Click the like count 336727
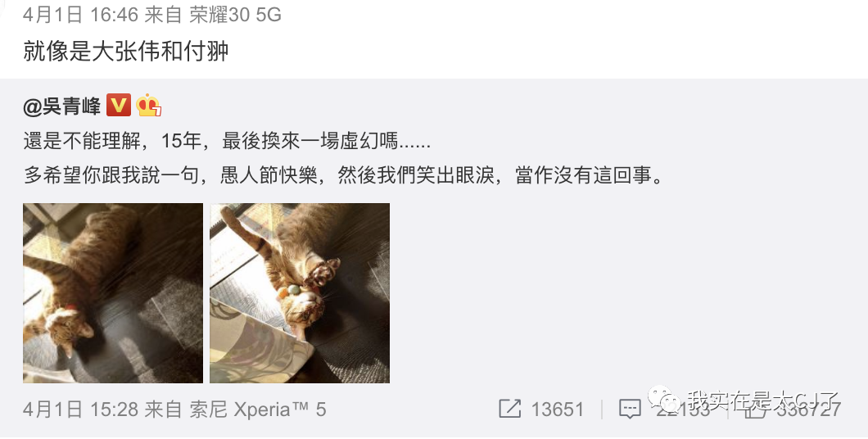The width and height of the screenshot is (868, 439). 808,410
